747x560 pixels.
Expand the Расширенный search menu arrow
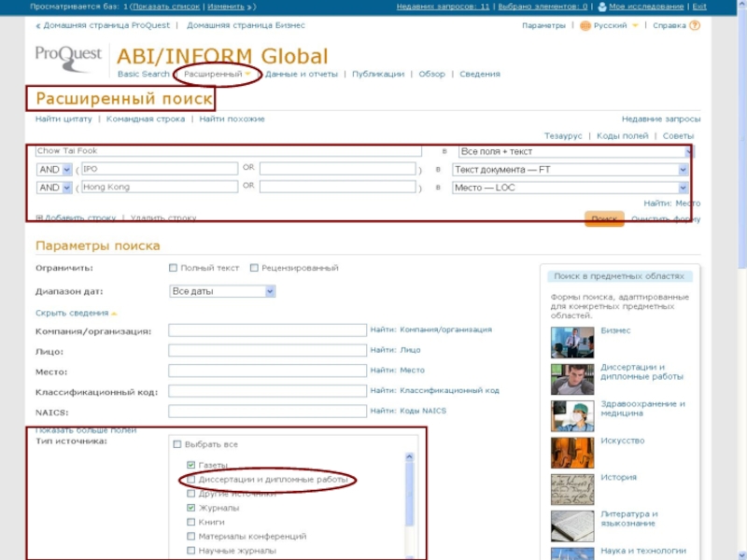click(x=247, y=74)
